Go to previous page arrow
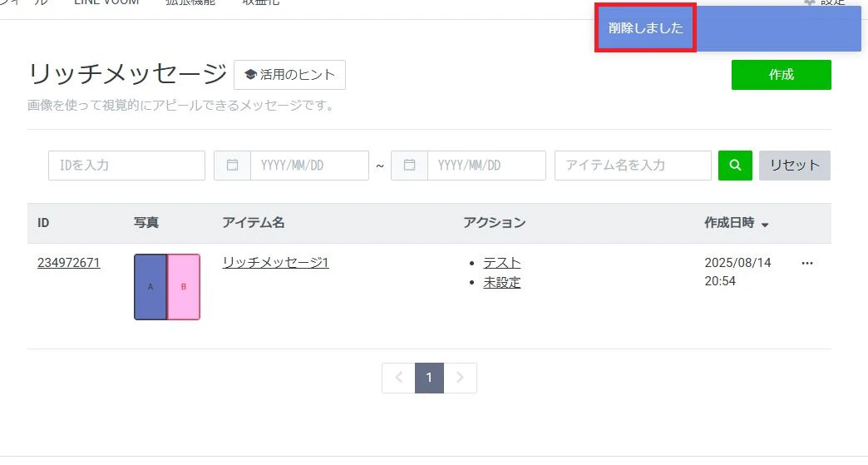868x465 pixels. (398, 378)
